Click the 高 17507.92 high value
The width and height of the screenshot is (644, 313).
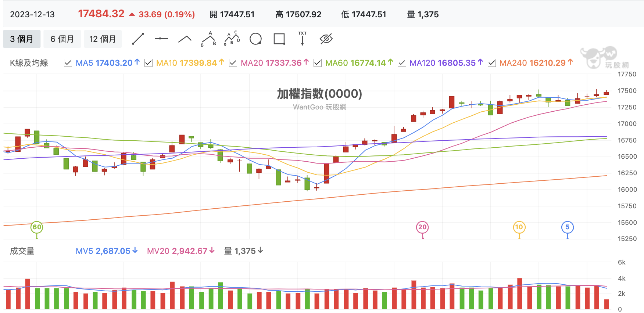click(298, 14)
